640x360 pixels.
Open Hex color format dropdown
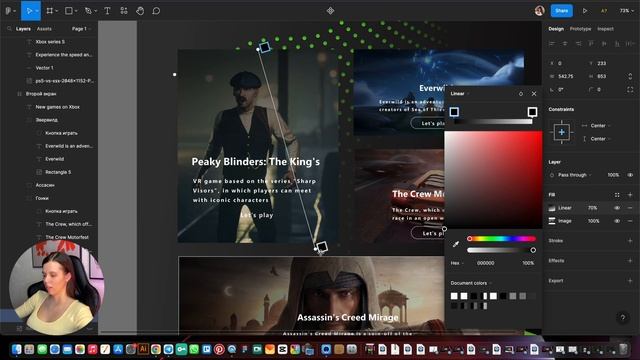(x=457, y=263)
